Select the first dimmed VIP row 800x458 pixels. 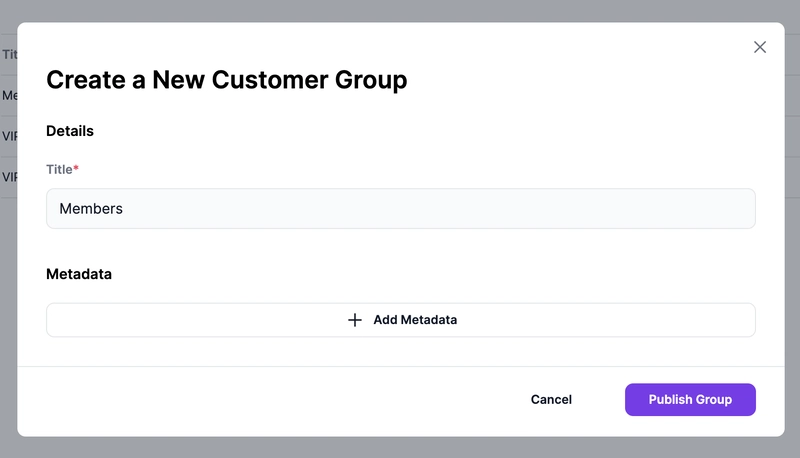click(8, 136)
